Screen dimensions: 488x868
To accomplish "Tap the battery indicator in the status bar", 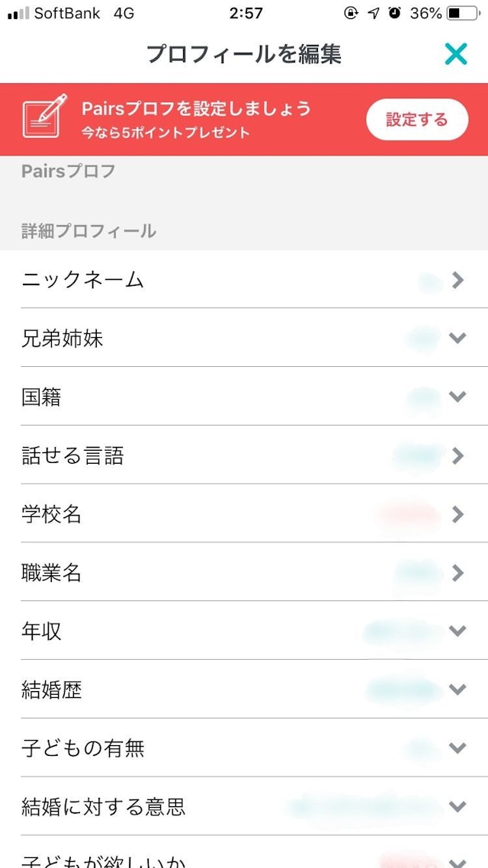I will [x=457, y=13].
